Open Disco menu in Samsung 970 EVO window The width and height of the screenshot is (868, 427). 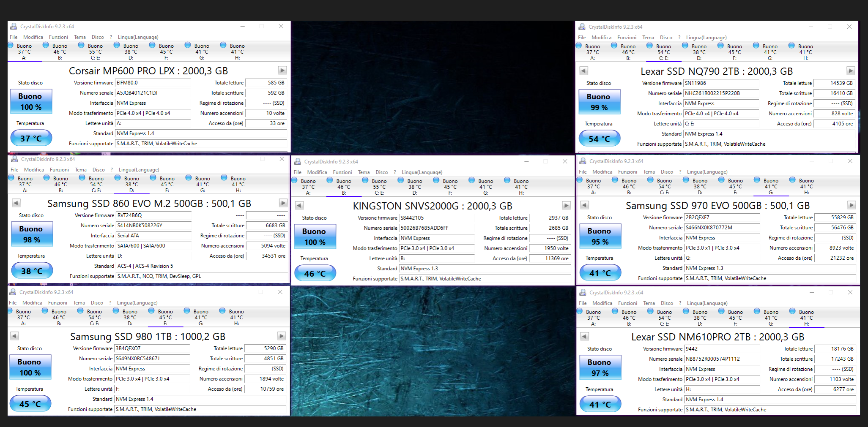(667, 172)
